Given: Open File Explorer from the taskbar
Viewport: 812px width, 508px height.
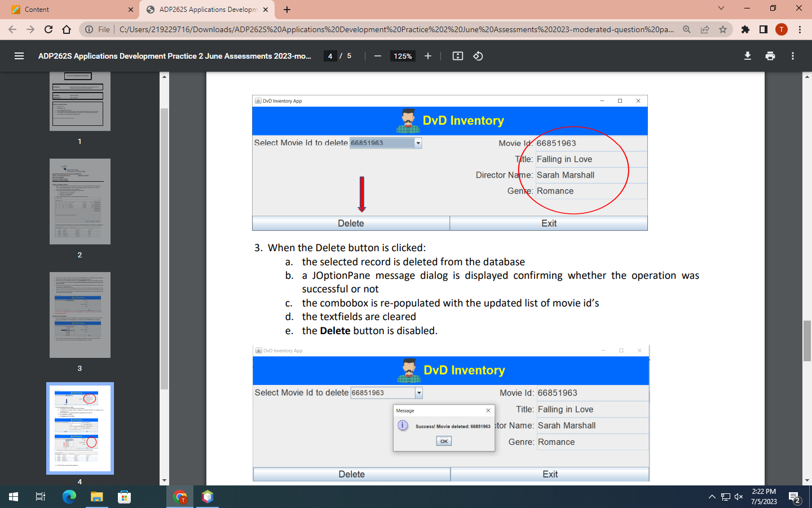Looking at the screenshot, I should tap(96, 497).
